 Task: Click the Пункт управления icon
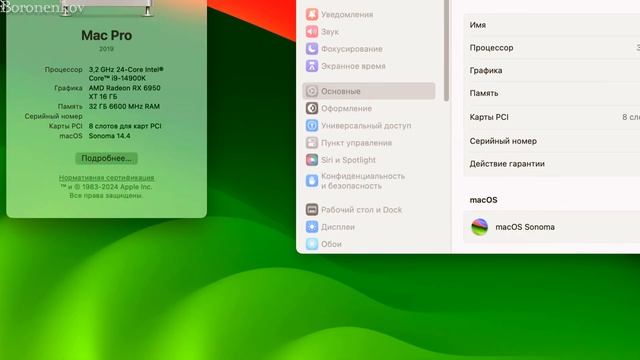pos(312,142)
